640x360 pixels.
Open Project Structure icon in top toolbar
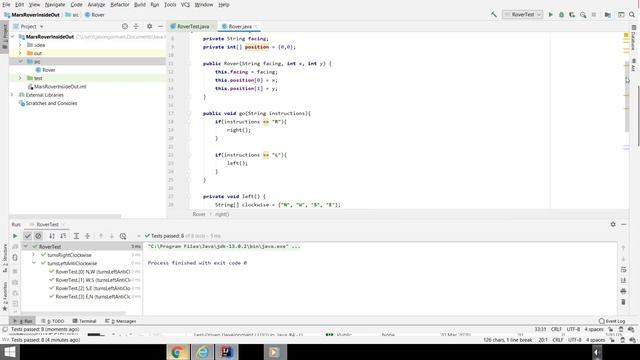coord(608,15)
